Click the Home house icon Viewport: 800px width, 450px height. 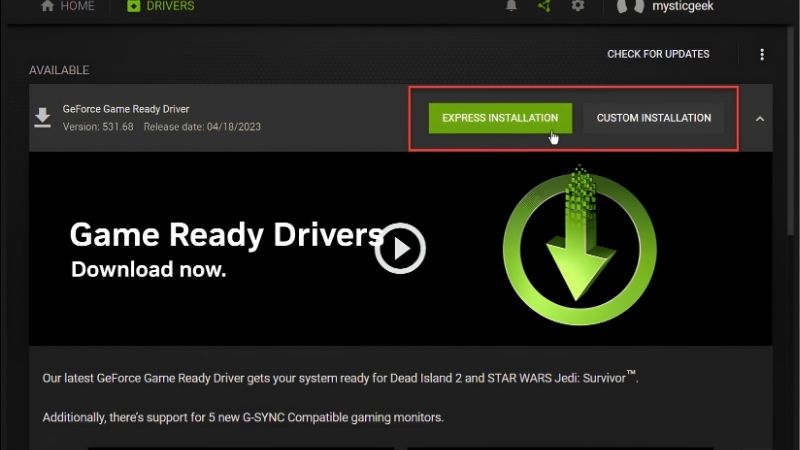[x=47, y=6]
